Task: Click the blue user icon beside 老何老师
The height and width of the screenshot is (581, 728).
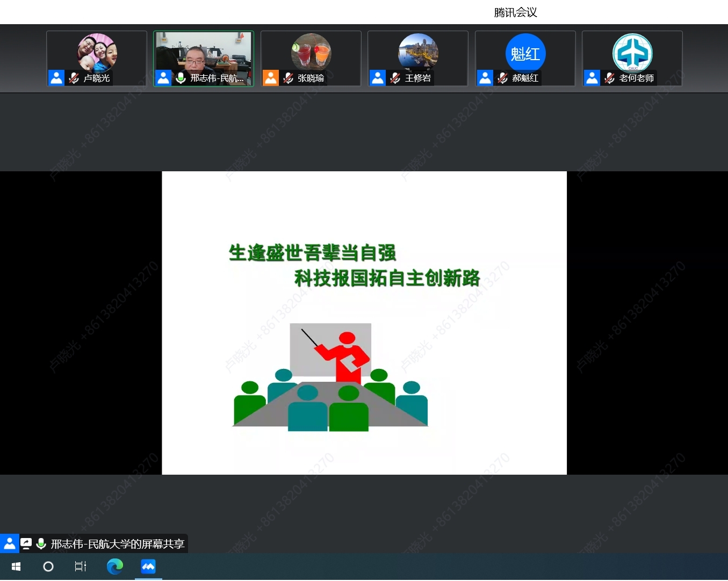Action: coord(592,78)
